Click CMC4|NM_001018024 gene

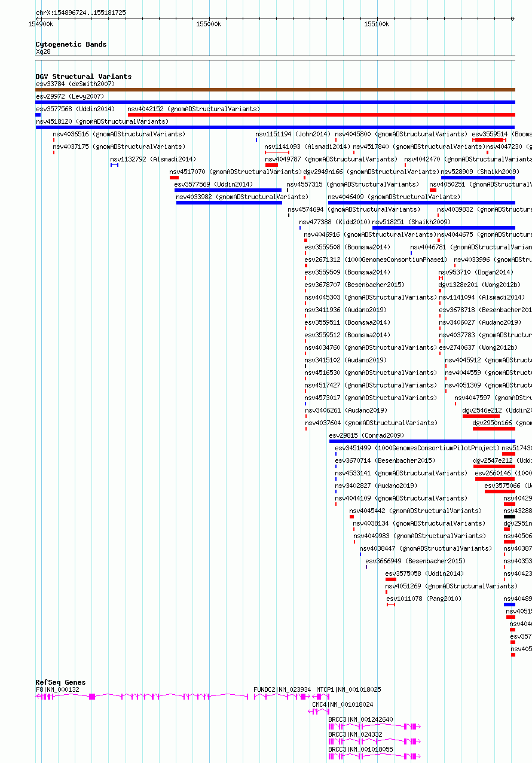point(343,705)
